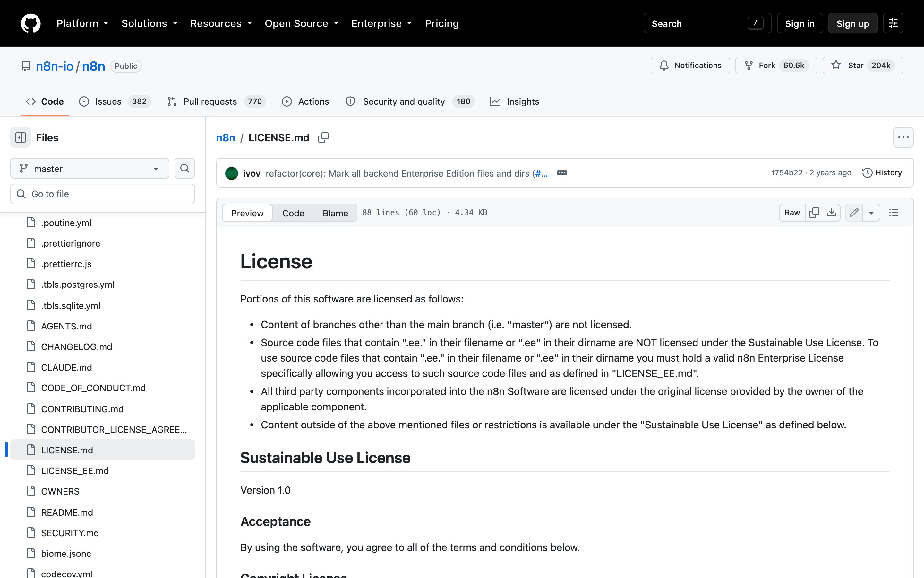Open appearance settings in top bar
924x578 pixels.
pos(893,23)
